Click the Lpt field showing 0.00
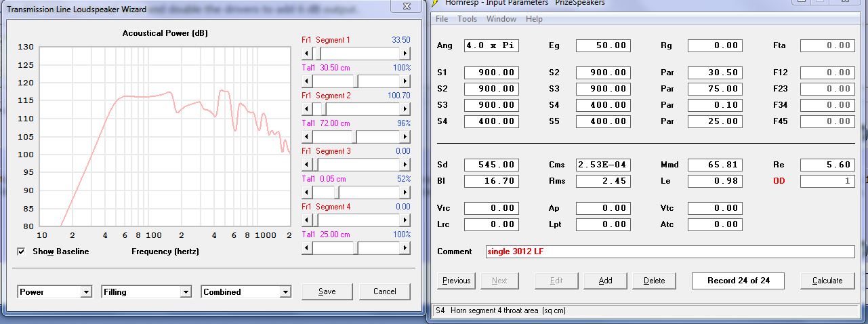The width and height of the screenshot is (868, 324). [603, 224]
